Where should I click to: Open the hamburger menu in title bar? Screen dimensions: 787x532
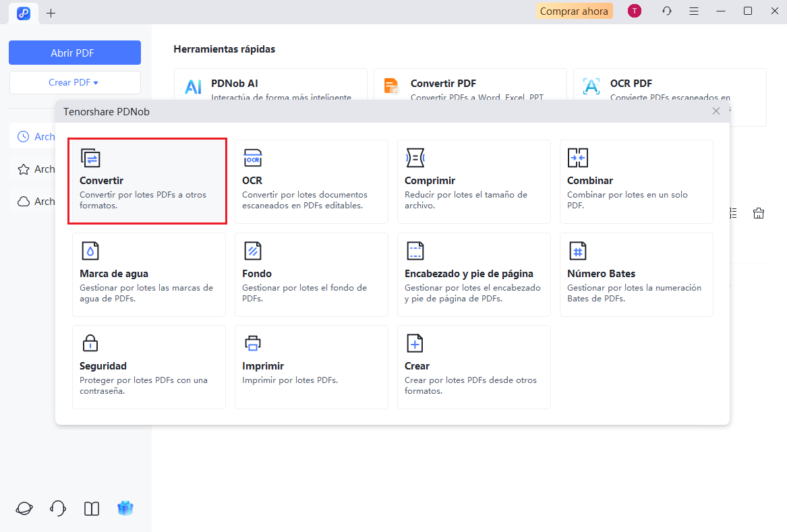point(694,11)
